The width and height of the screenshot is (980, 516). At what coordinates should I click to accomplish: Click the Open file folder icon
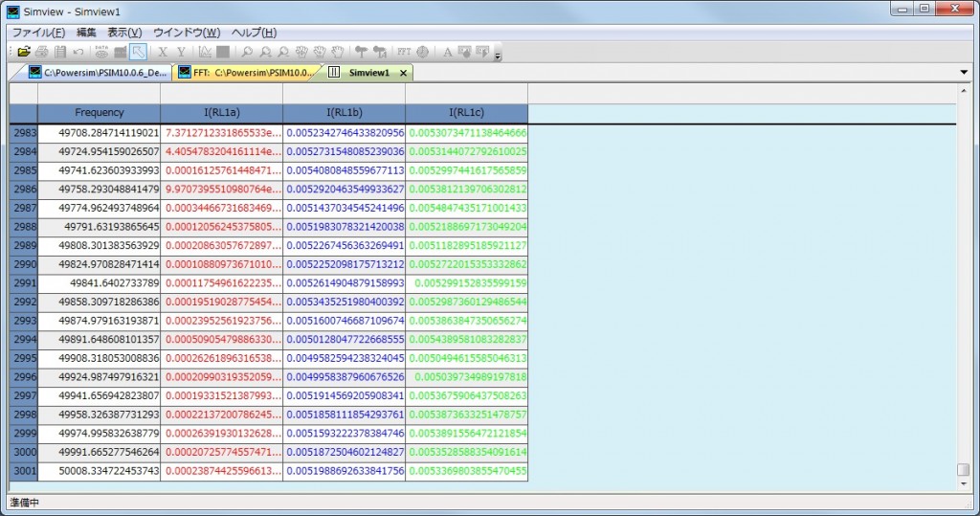coord(25,52)
